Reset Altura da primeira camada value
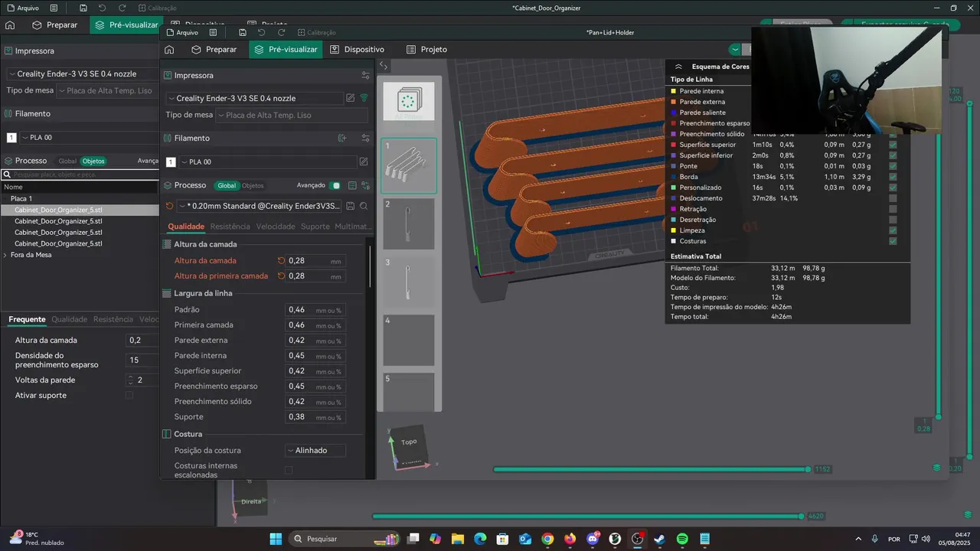The image size is (980, 551). click(x=281, y=276)
